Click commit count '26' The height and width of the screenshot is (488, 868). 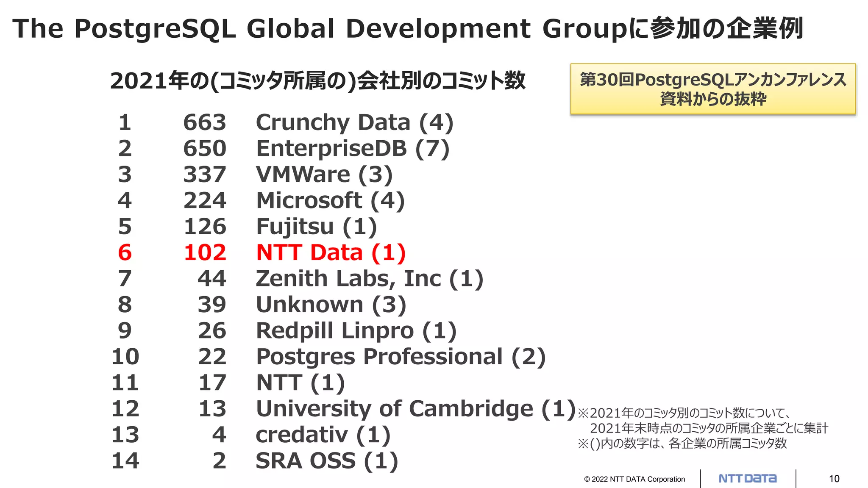click(212, 331)
